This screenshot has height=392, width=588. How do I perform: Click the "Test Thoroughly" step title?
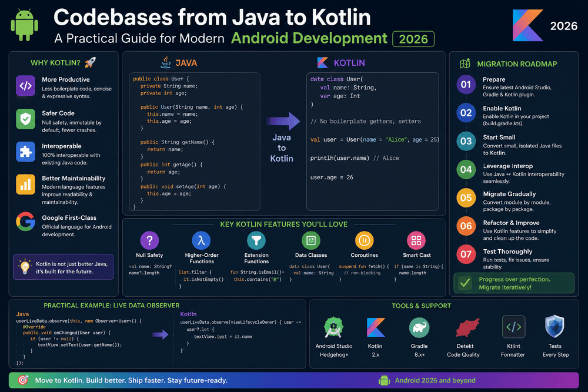click(507, 252)
